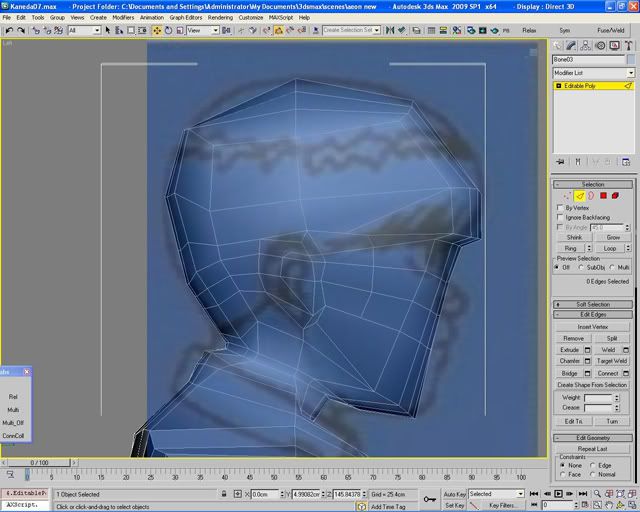
Task: Collapse the Soft Selection rollout
Action: pos(593,304)
